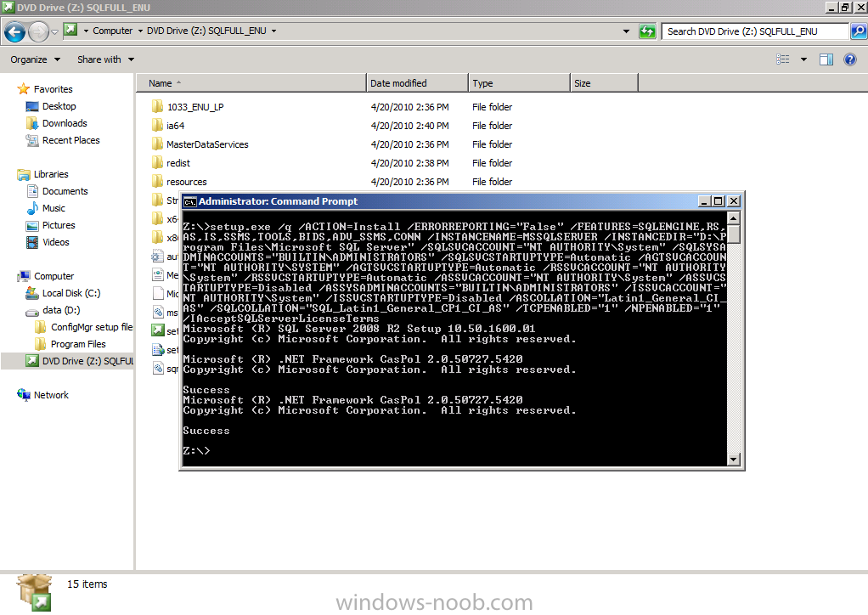
Task: Open the data (D:) drive
Action: pos(61,310)
